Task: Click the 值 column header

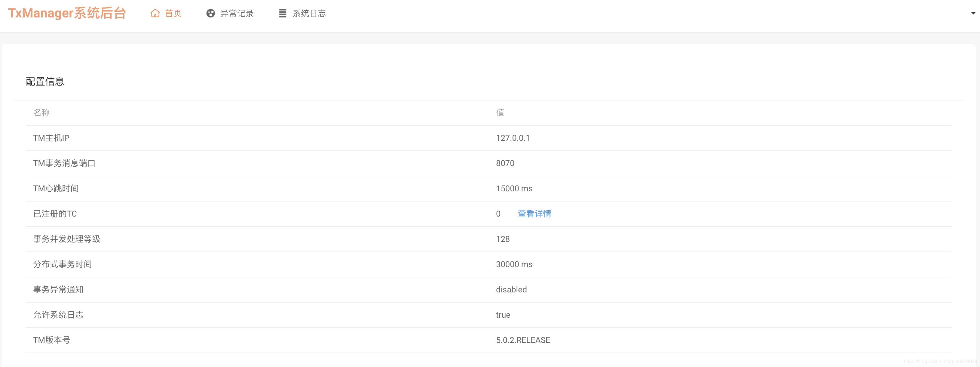Action: pos(500,113)
